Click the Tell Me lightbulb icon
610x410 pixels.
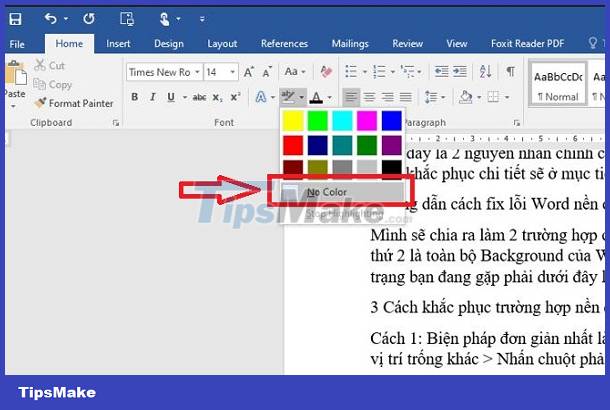click(592, 42)
